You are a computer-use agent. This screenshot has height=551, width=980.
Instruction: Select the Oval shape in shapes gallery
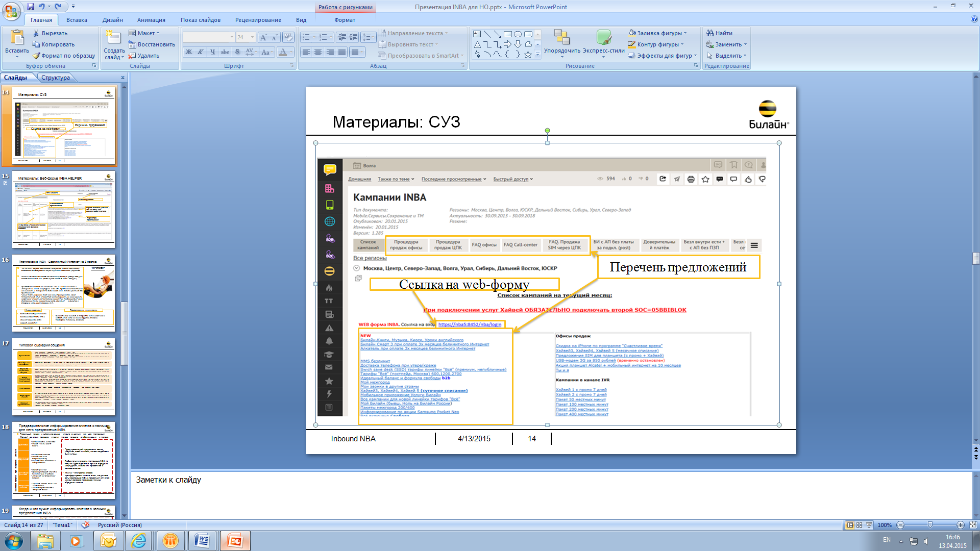[x=518, y=34]
